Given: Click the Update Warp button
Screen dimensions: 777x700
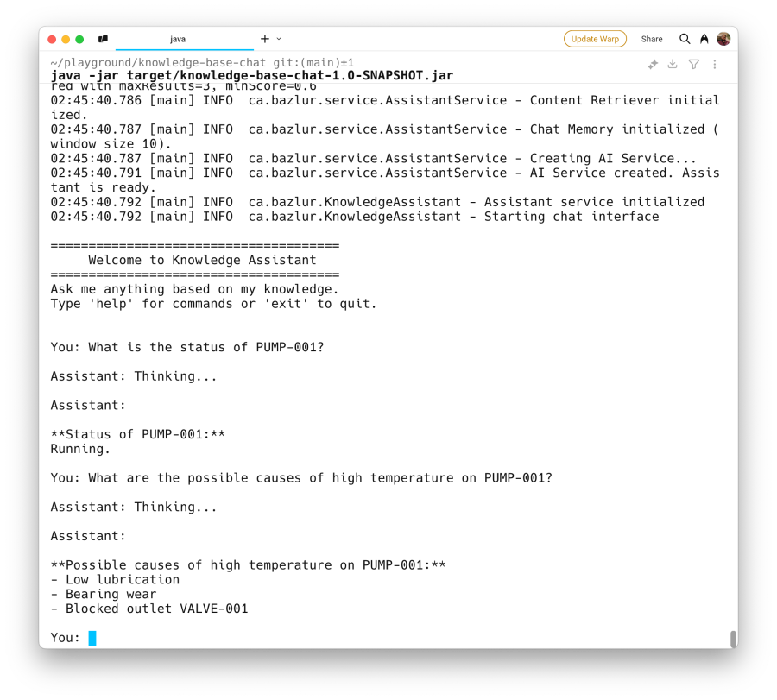Looking at the screenshot, I should (x=595, y=39).
